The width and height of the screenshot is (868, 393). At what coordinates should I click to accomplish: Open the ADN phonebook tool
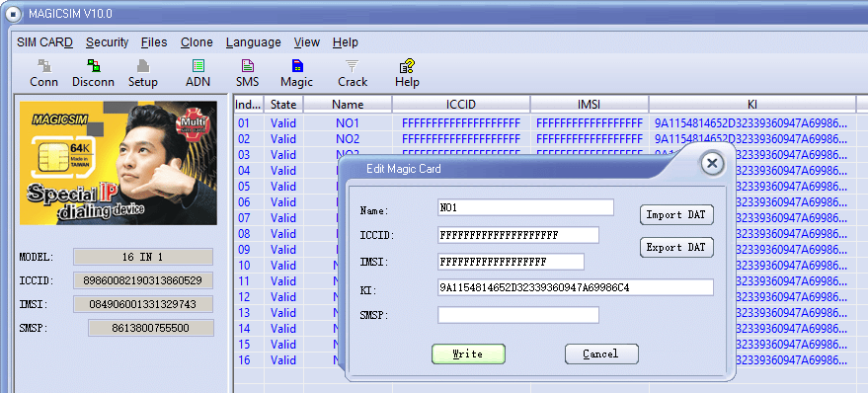point(197,74)
